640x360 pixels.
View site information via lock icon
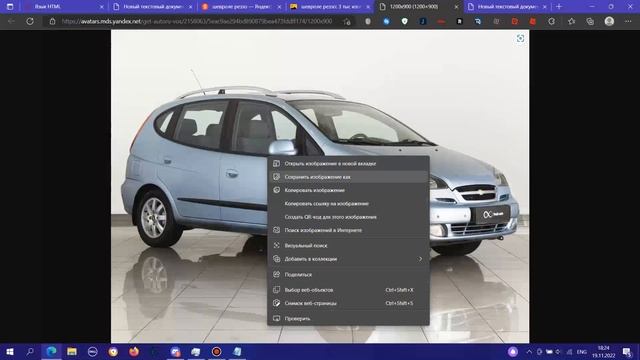52,21
